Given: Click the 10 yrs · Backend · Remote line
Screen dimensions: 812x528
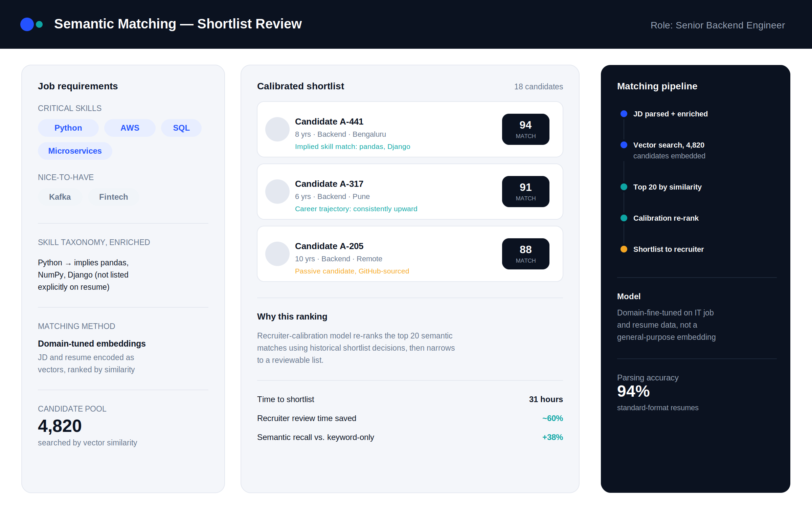Looking at the screenshot, I should [x=338, y=259].
